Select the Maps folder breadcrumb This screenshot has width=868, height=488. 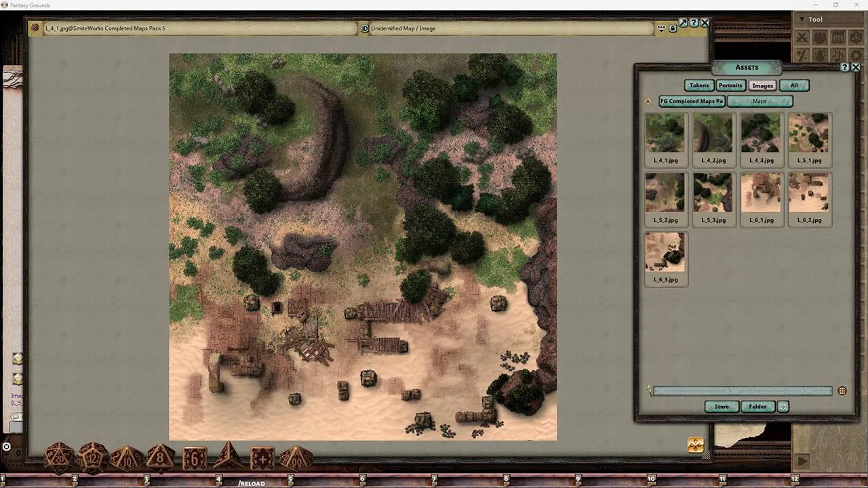759,101
